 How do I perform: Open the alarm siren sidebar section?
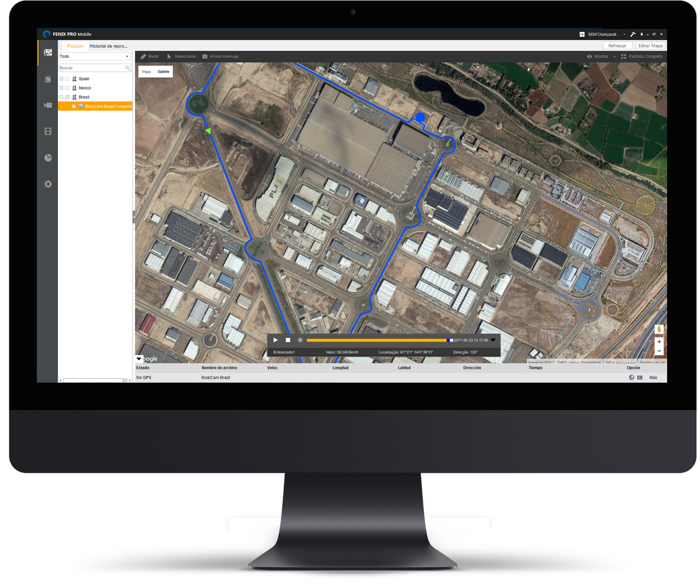[48, 79]
